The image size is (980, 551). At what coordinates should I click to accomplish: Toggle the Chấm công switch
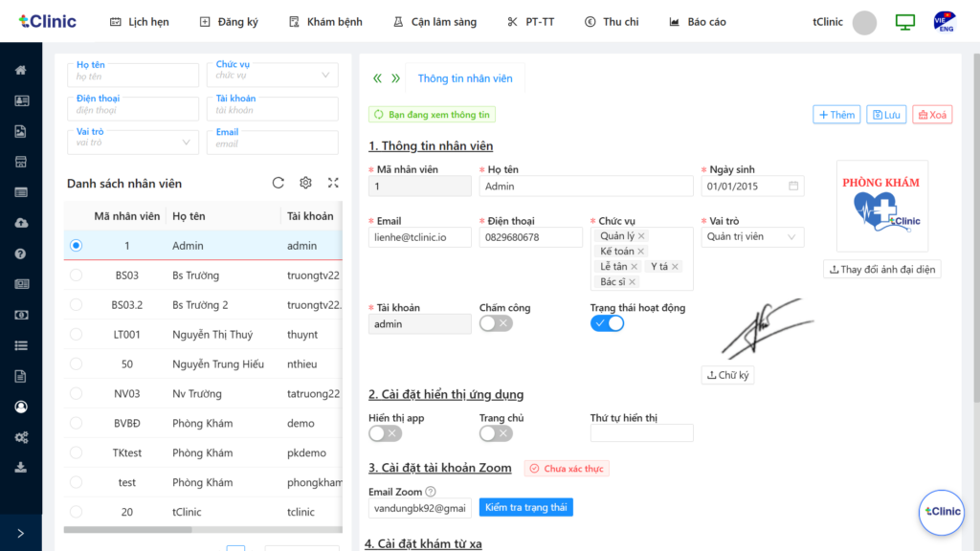tap(496, 323)
